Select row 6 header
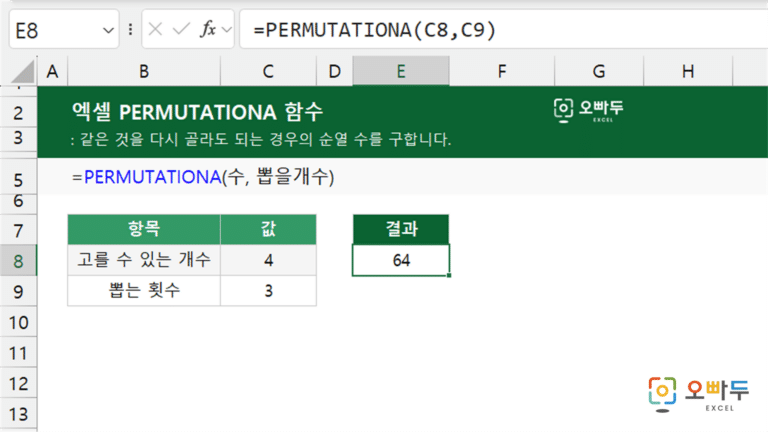Viewport: 768px width, 432px height. coord(18,203)
